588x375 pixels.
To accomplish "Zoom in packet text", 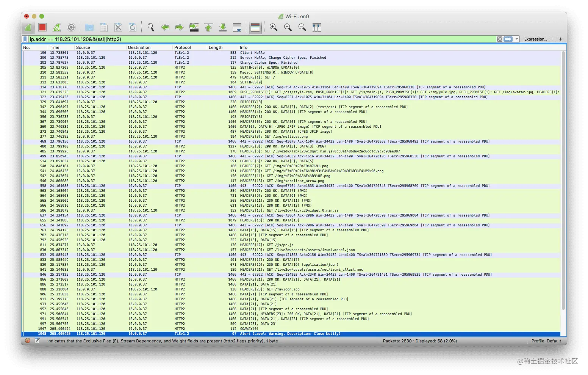I will pos(274,27).
